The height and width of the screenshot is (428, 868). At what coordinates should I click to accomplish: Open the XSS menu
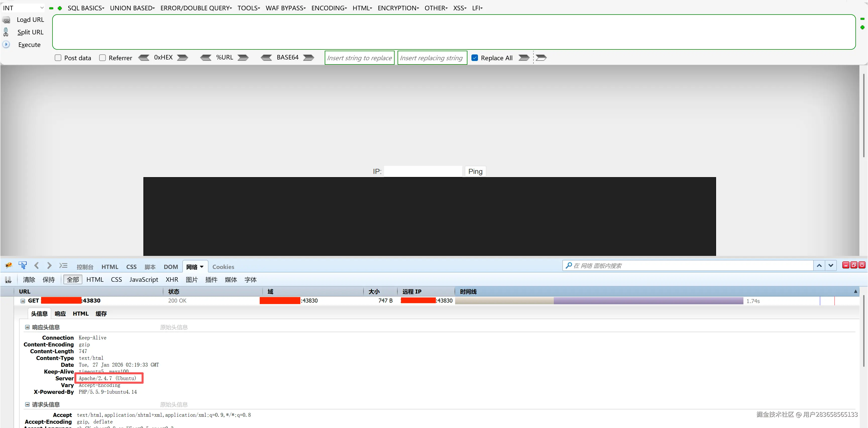click(460, 8)
